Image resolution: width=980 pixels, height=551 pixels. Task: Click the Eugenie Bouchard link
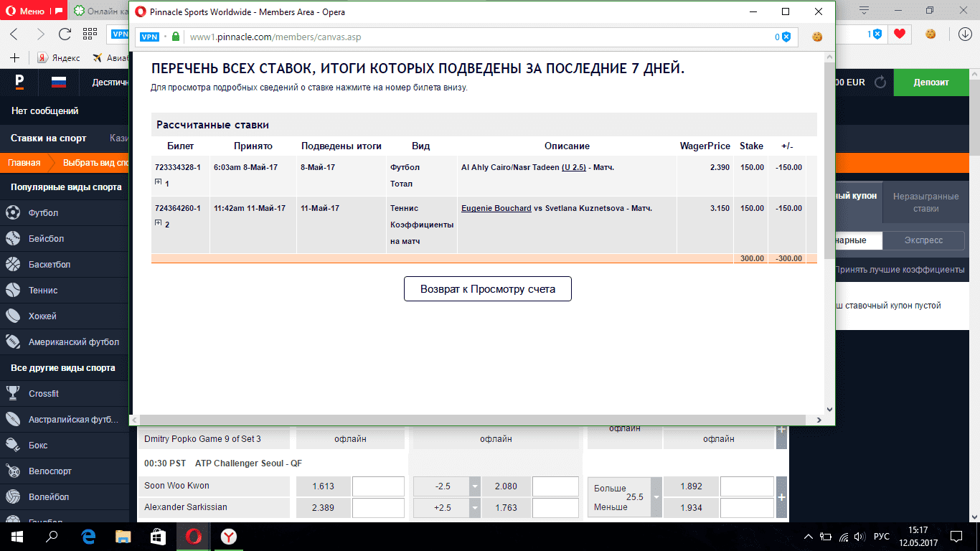click(496, 208)
